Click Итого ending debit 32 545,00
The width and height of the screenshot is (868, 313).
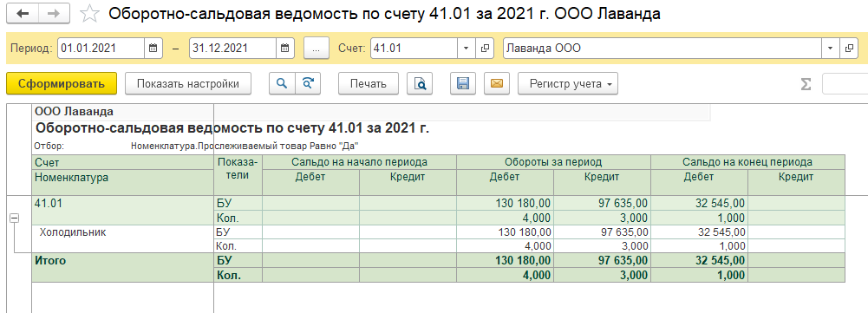click(x=699, y=260)
